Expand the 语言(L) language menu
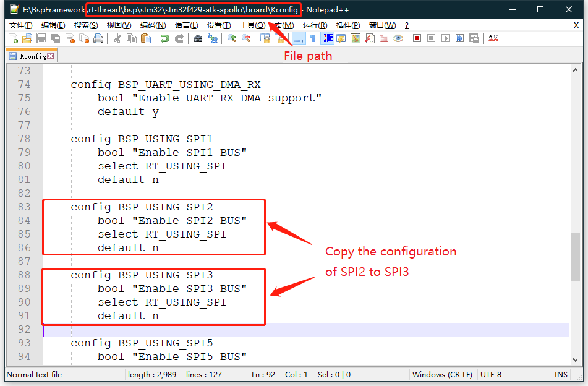Viewport: 588px width, 386px height. tap(186, 25)
